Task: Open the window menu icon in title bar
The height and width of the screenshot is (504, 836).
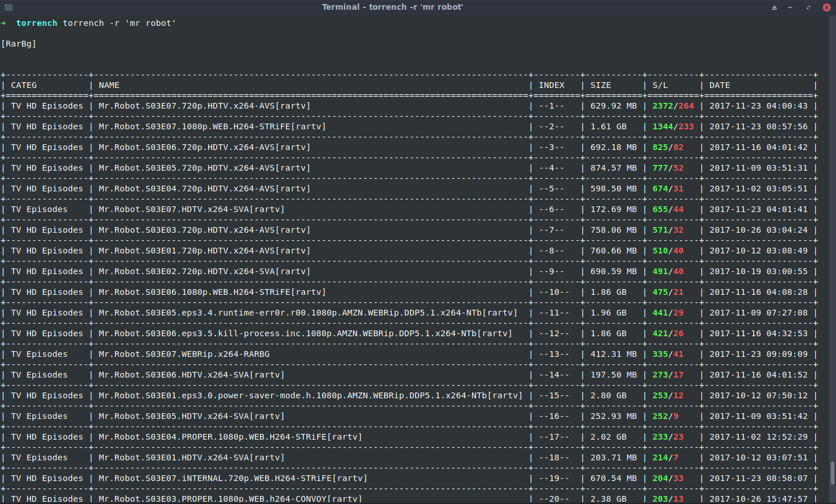Action: click(x=8, y=7)
